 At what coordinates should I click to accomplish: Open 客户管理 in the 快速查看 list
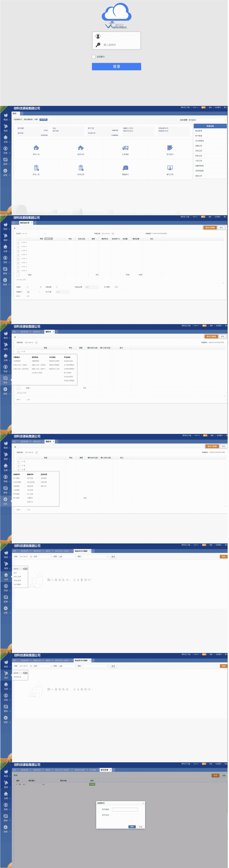199,136
